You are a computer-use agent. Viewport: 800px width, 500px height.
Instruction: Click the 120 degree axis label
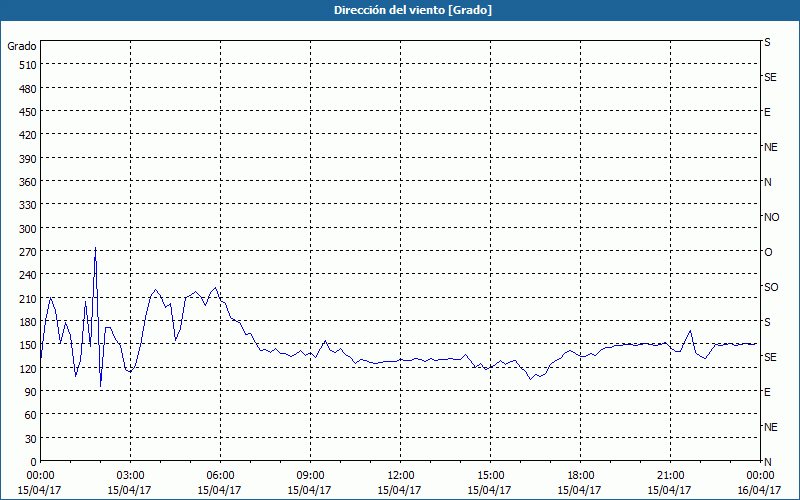click(x=28, y=369)
